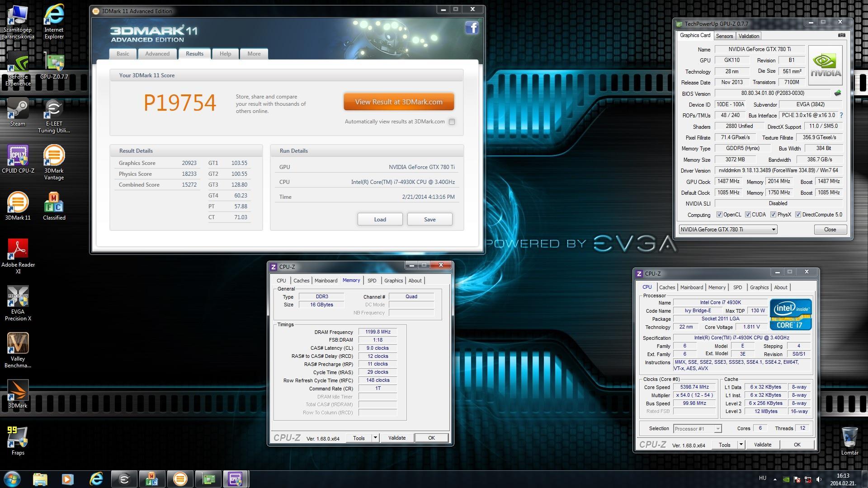Click the Combined Score value 15272

189,185
